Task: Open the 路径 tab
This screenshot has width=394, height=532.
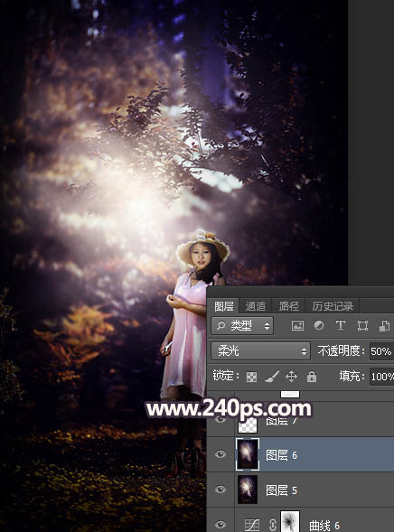Action: coord(289,306)
